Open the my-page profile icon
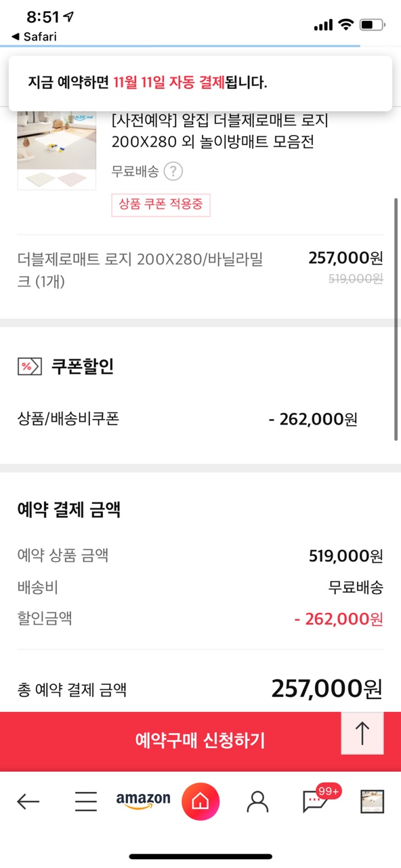401x868 pixels. tap(257, 802)
